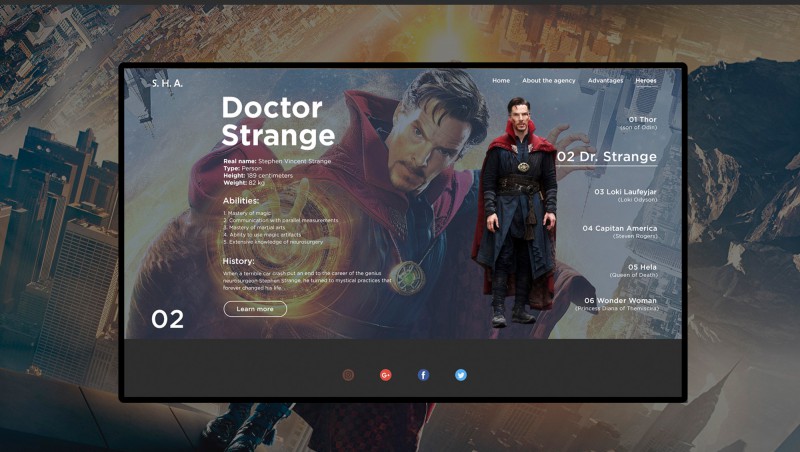Select hero 01 Thor
Screen dimensions: 800x452
pyautogui.click(x=639, y=123)
